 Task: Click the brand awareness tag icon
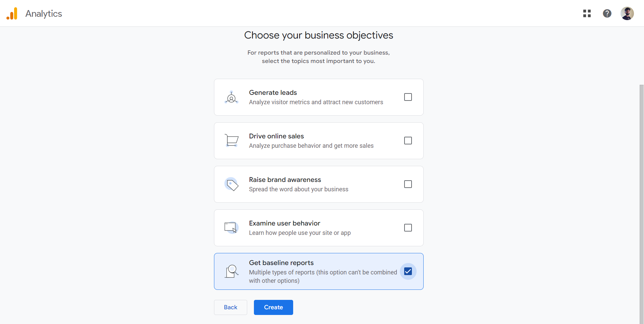231,184
